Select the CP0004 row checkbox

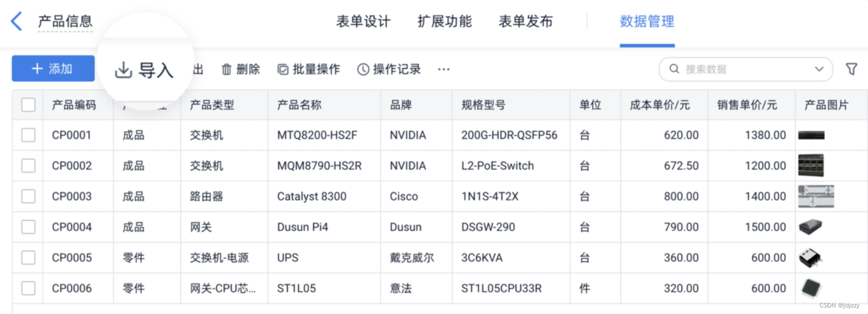(28, 227)
